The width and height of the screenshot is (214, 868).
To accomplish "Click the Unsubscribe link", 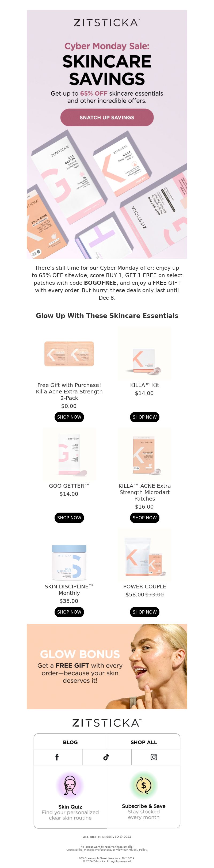I will tap(74, 850).
